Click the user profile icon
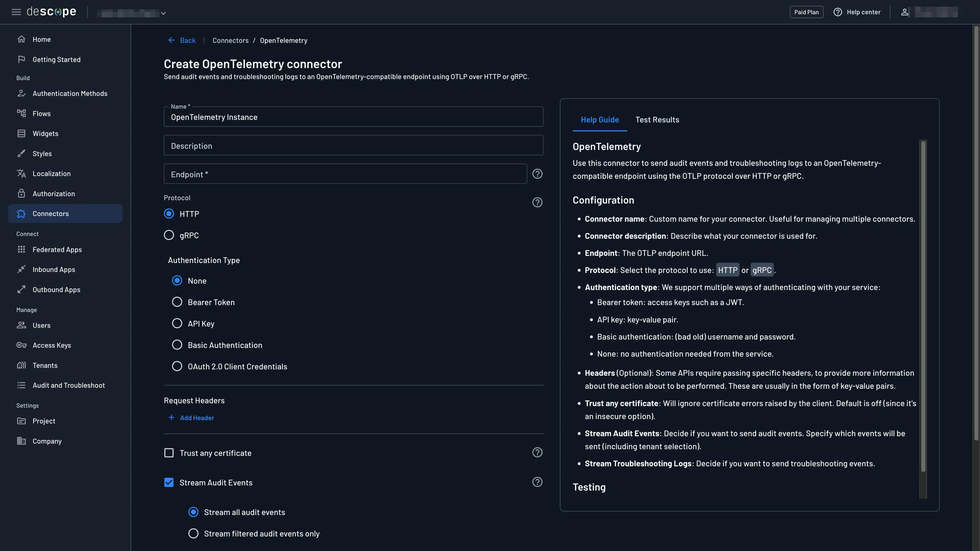Screen dimensions: 980x551 [905, 12]
